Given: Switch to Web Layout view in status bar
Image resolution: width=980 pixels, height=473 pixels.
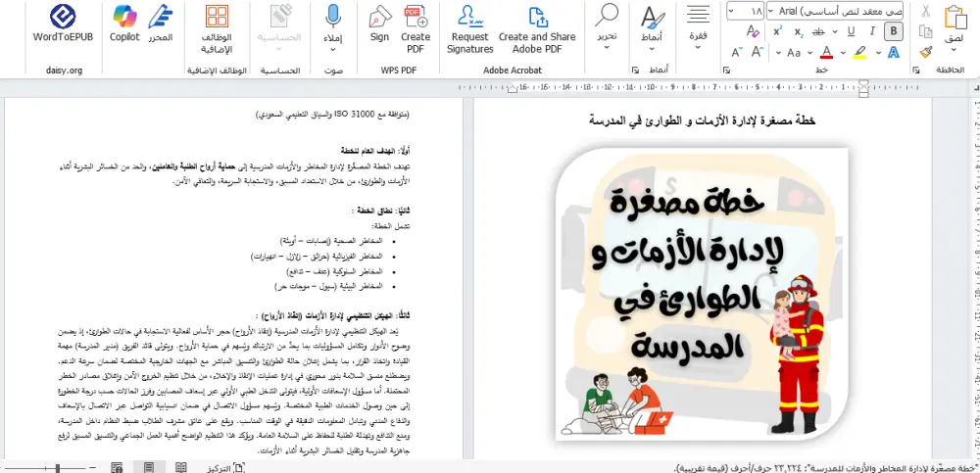Looking at the screenshot, I should 117,467.
